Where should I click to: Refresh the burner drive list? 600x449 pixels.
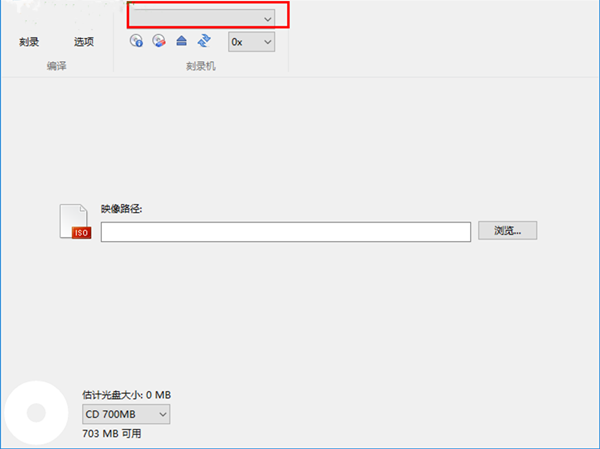pyautogui.click(x=203, y=41)
